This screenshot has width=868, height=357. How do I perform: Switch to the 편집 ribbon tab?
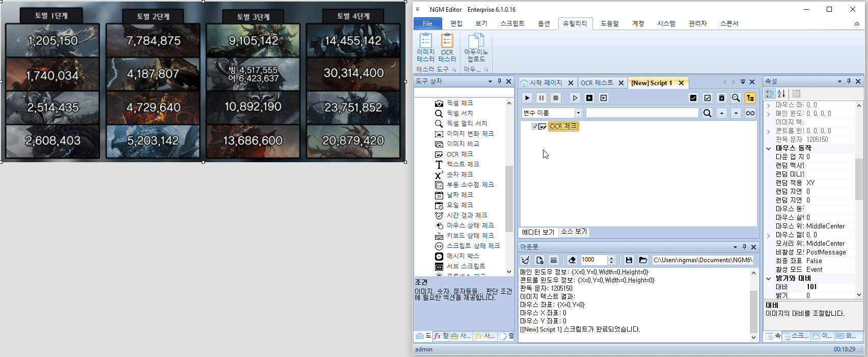point(456,23)
